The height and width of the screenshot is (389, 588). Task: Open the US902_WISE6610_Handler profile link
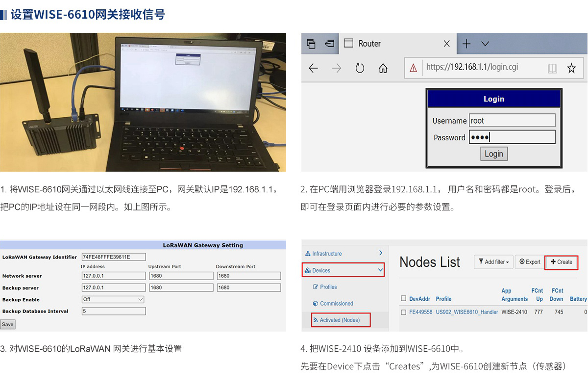pyautogui.click(x=467, y=312)
